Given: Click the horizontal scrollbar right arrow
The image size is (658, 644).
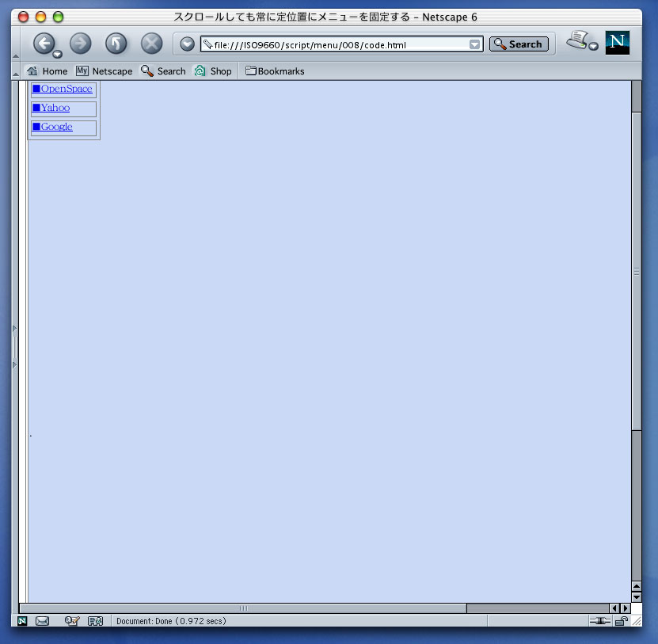Looking at the screenshot, I should (x=626, y=608).
